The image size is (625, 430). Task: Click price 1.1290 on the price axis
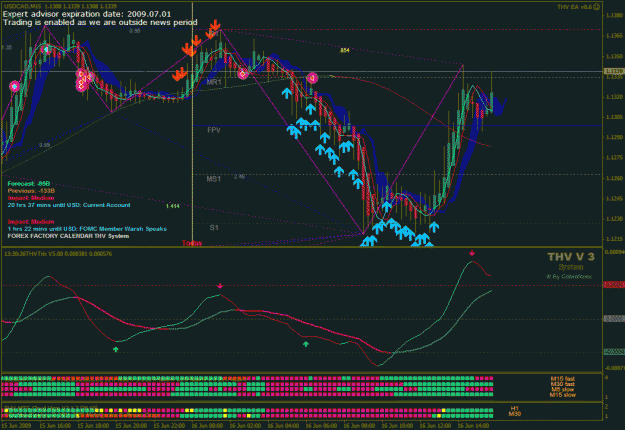coord(614,137)
